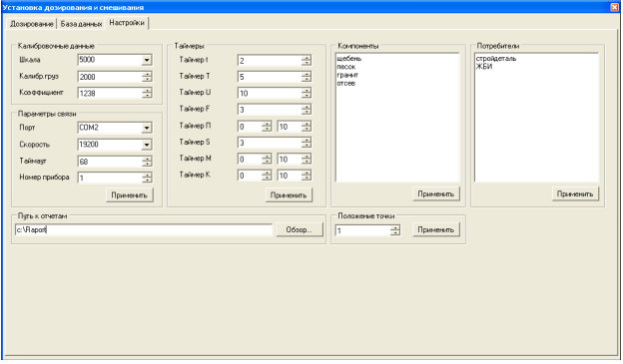Adjust the Таймер S spinner
This screenshot has width=623, height=364.
tap(307, 143)
